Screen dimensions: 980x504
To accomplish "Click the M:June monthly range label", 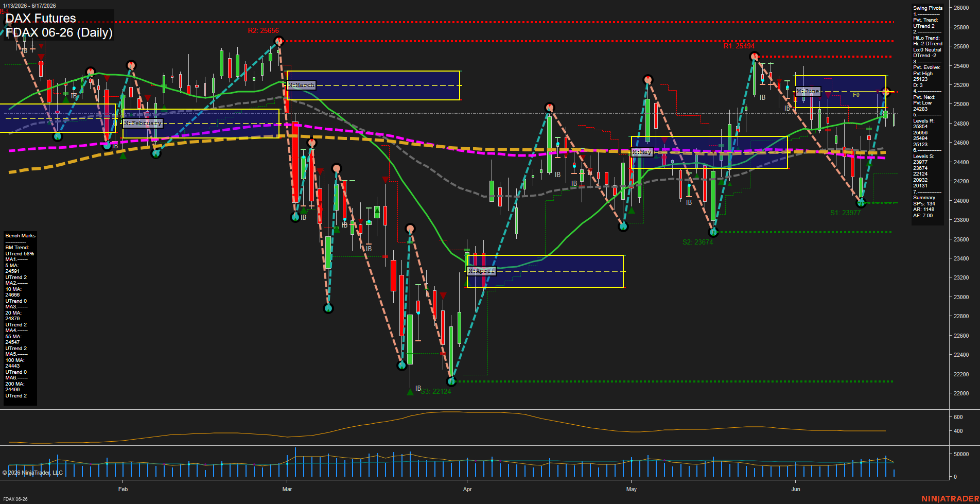I will click(808, 91).
